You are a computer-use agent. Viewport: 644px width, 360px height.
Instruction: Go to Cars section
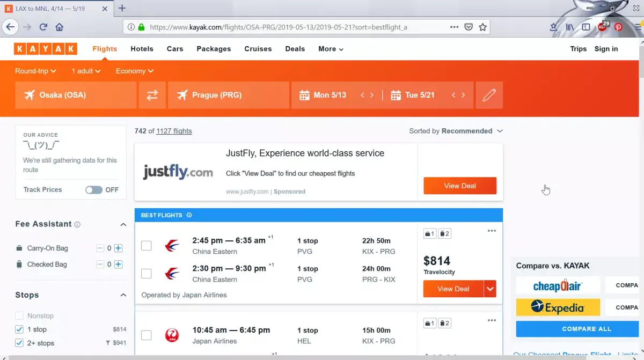coord(175,49)
